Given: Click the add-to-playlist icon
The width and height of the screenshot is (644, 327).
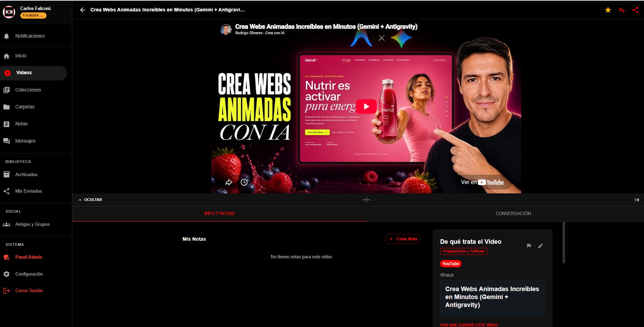Looking at the screenshot, I should tap(622, 10).
